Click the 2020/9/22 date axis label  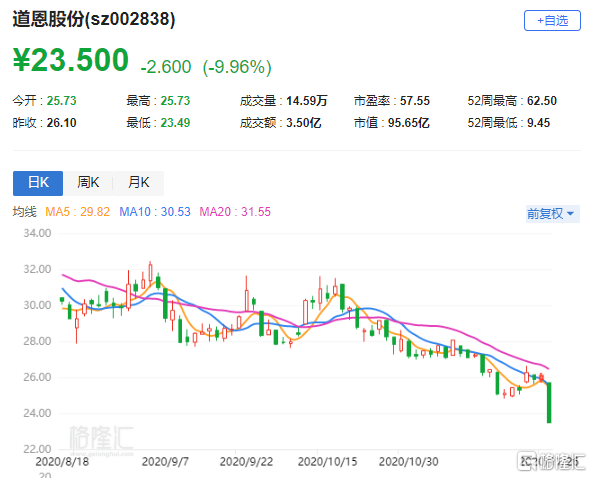point(246,461)
